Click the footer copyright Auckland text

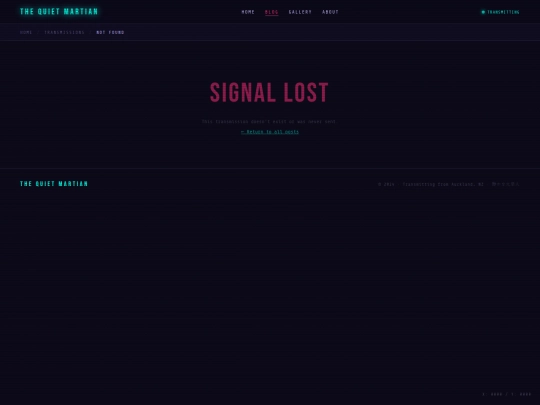pyautogui.click(x=431, y=184)
